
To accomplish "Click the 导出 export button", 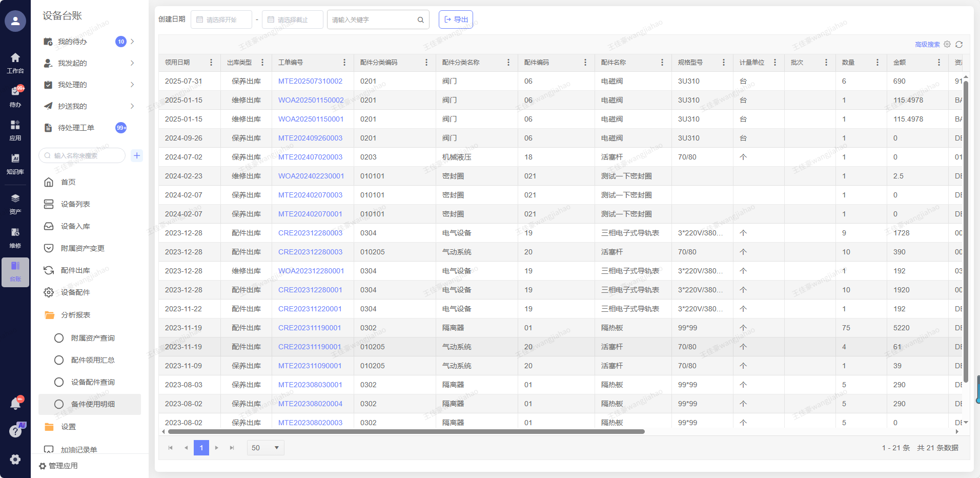I will coord(456,19).
